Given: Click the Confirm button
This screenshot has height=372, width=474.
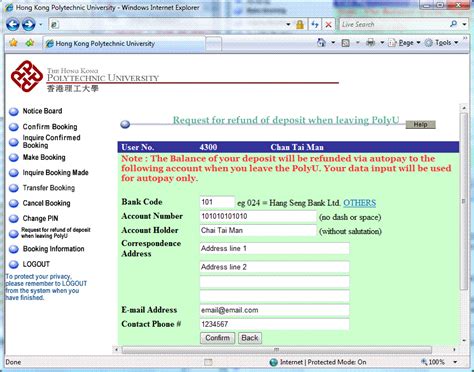Looking at the screenshot, I should click(217, 338).
